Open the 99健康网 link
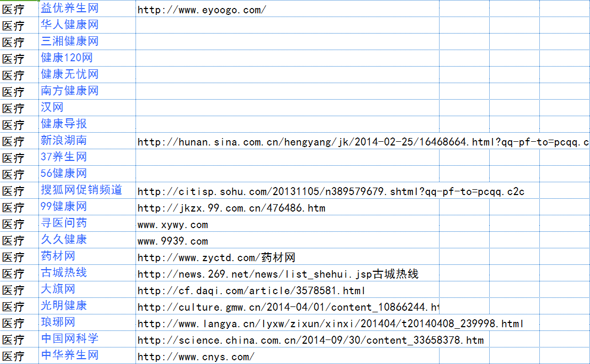 click(63, 206)
